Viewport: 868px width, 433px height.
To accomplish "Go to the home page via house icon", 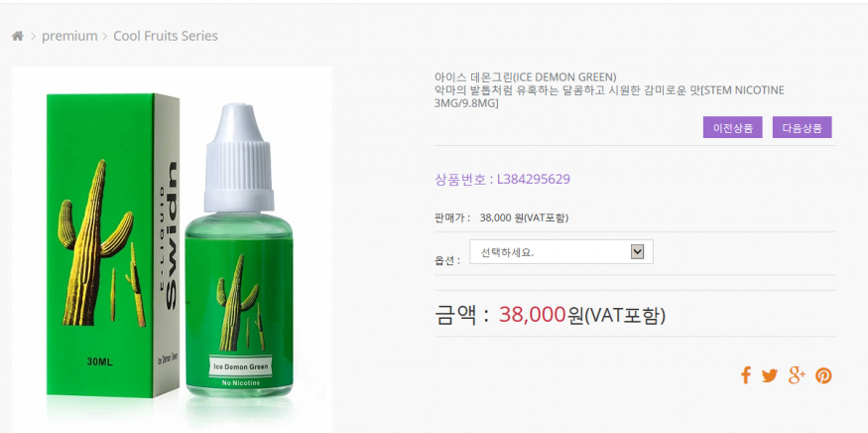I will point(18,36).
